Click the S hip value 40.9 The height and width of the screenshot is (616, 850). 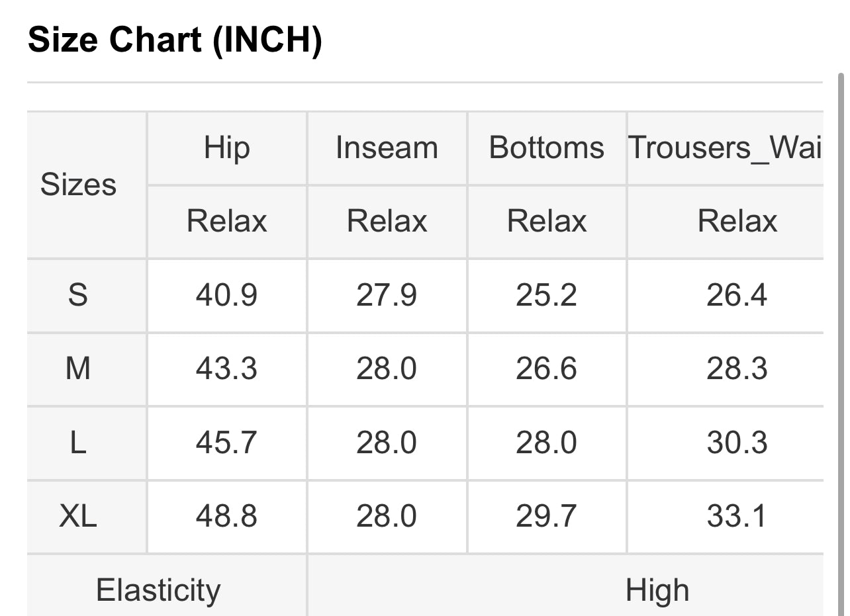pos(226,295)
